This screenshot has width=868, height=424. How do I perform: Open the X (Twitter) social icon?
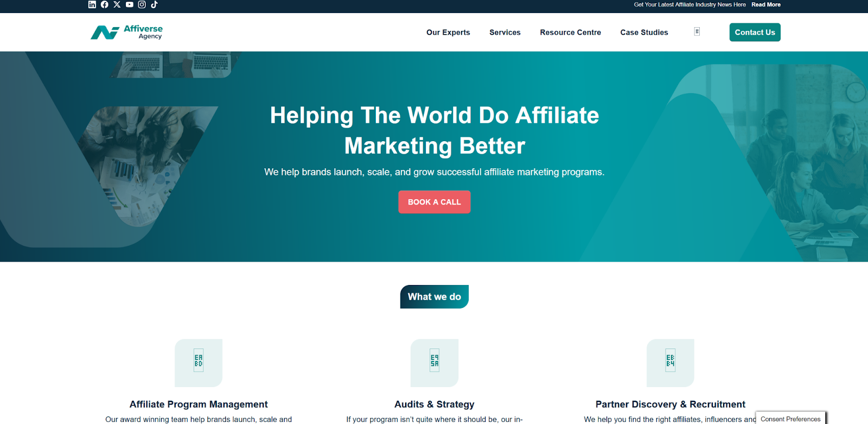[x=117, y=4]
